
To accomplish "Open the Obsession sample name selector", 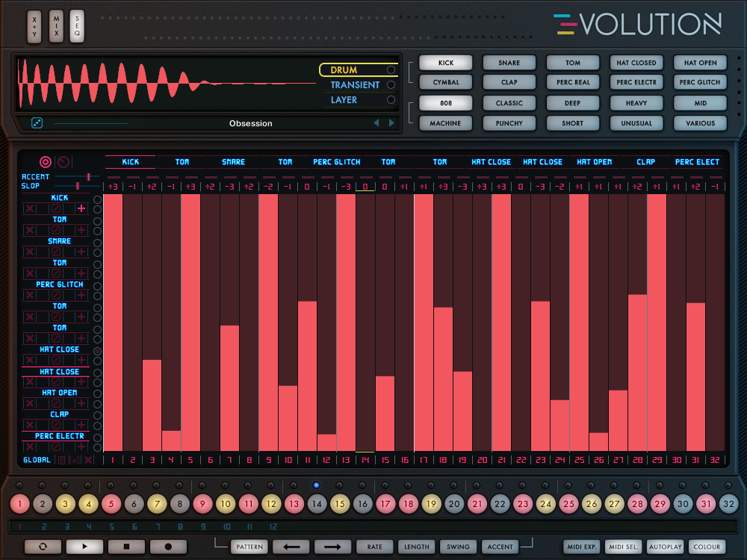I will 250,123.
